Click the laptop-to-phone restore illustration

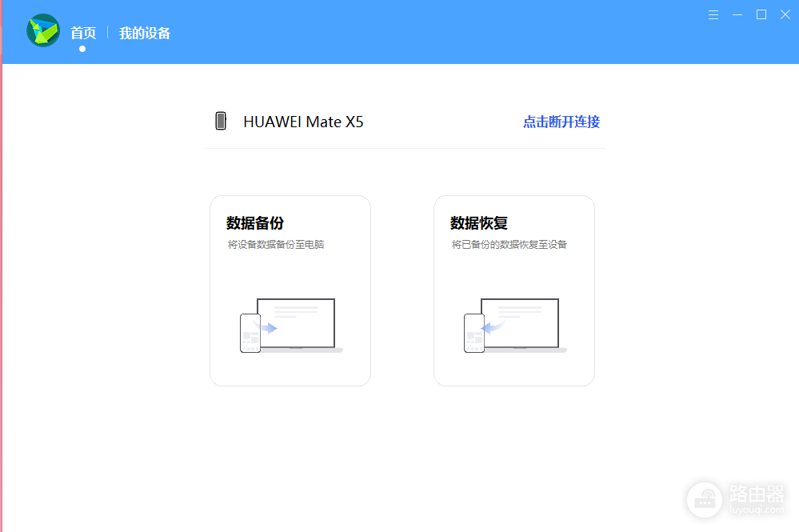coord(515,326)
